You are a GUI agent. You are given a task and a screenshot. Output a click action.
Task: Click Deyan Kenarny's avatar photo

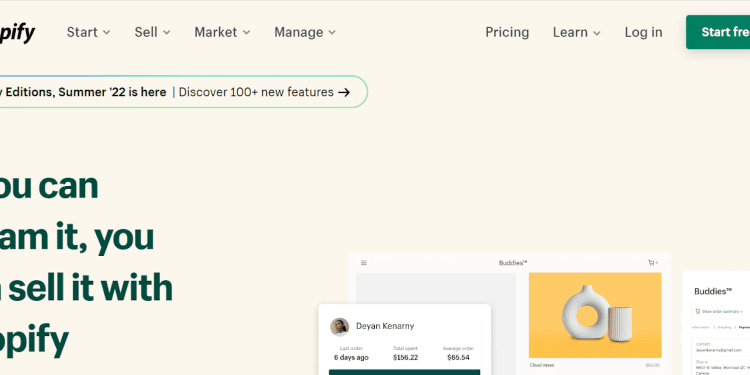coord(339,327)
